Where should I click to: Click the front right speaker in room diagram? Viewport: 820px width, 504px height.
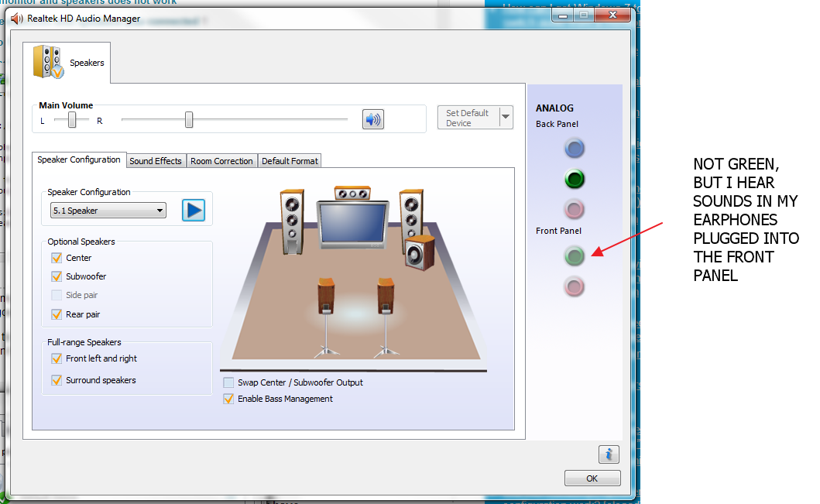pyautogui.click(x=411, y=214)
